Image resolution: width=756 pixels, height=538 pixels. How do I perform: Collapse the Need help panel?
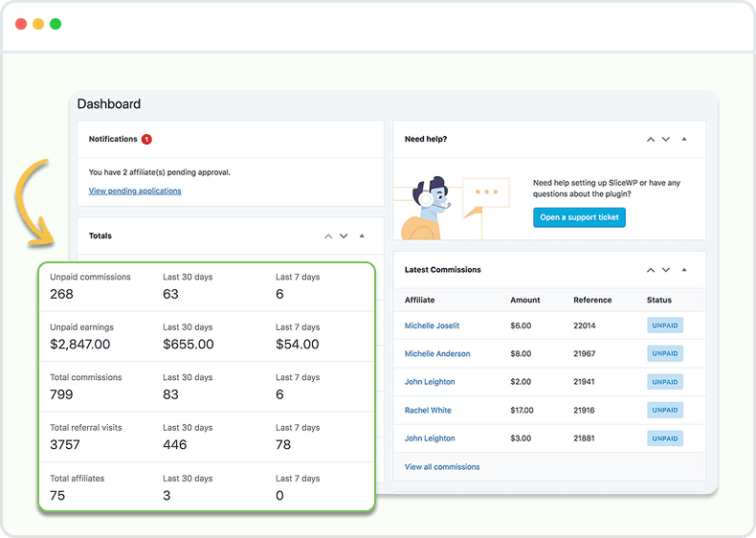[684, 140]
